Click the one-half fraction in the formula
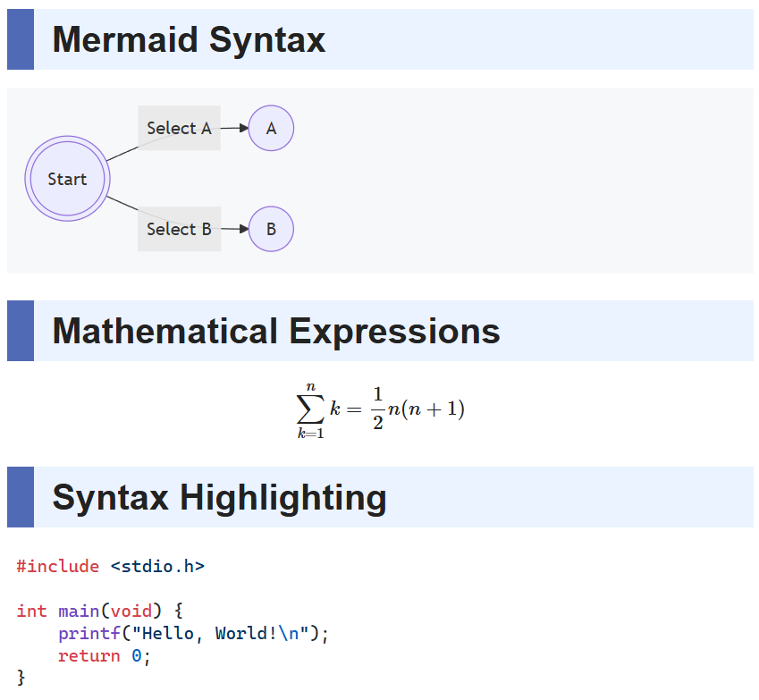The height and width of the screenshot is (700, 759). coord(377,409)
